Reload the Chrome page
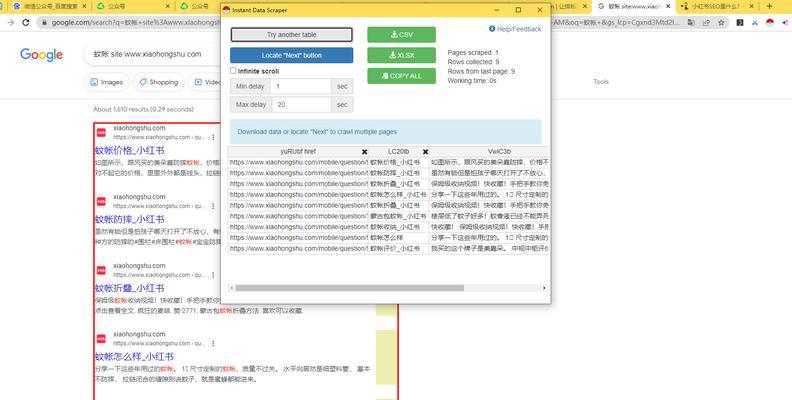Viewport: 792px width, 400px height. click(26, 22)
